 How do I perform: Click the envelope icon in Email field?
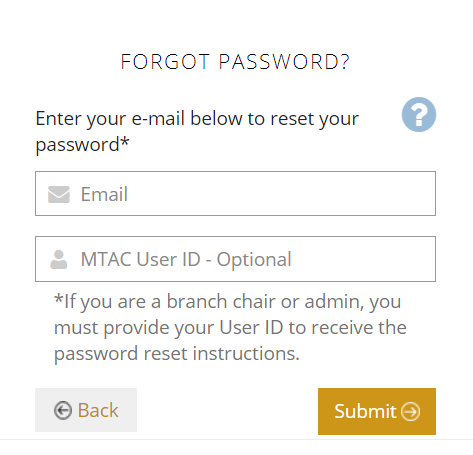tap(59, 194)
